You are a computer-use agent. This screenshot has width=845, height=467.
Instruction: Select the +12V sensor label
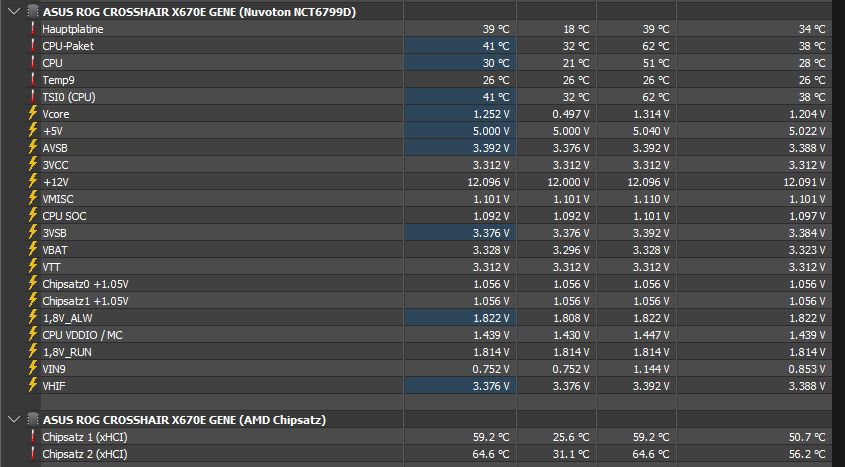pyautogui.click(x=56, y=182)
